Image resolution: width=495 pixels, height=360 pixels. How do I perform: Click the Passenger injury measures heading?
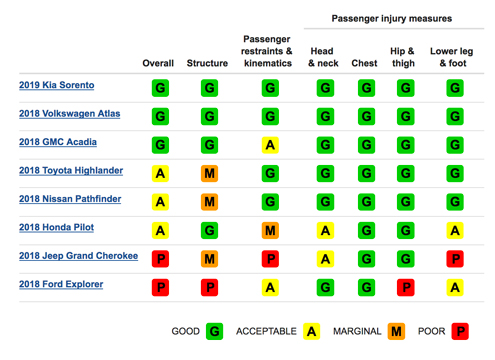coord(392,19)
